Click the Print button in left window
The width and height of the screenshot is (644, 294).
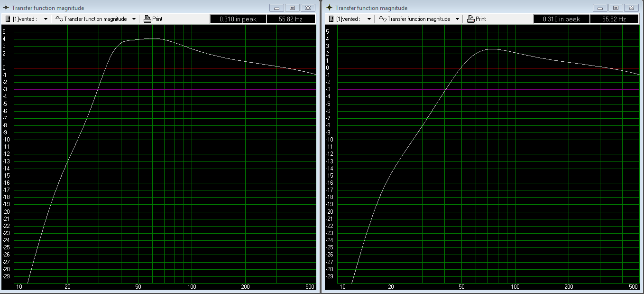153,19
